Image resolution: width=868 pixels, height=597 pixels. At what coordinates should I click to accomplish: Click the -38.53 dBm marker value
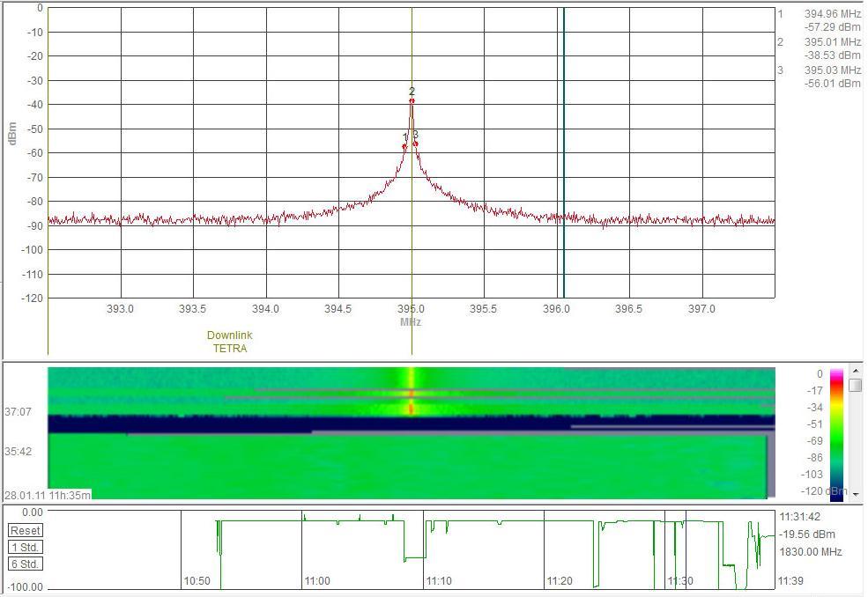pyautogui.click(x=833, y=55)
